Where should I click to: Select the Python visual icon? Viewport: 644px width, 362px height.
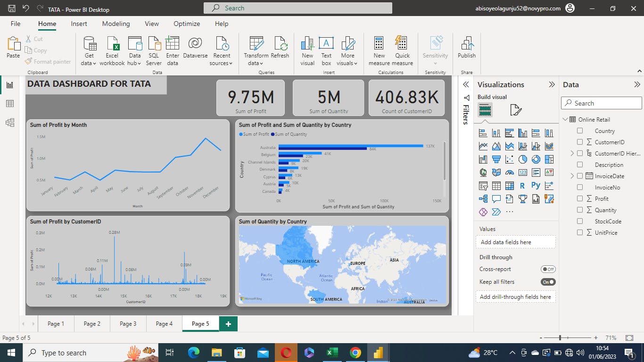coord(536,186)
